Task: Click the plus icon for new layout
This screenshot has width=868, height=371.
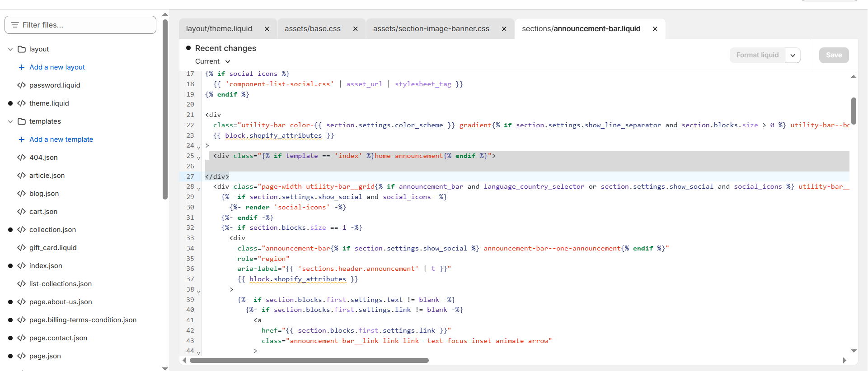Action: pyautogui.click(x=21, y=67)
